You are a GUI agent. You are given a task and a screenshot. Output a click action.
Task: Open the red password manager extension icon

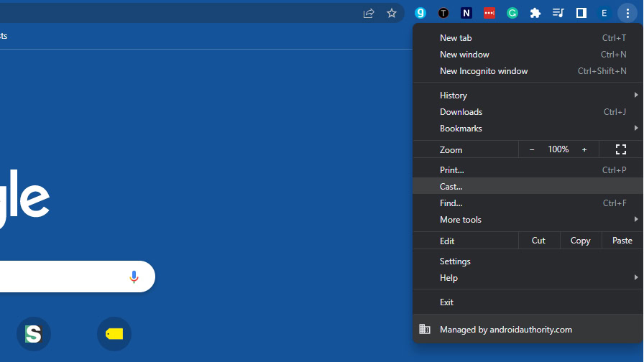click(x=489, y=13)
